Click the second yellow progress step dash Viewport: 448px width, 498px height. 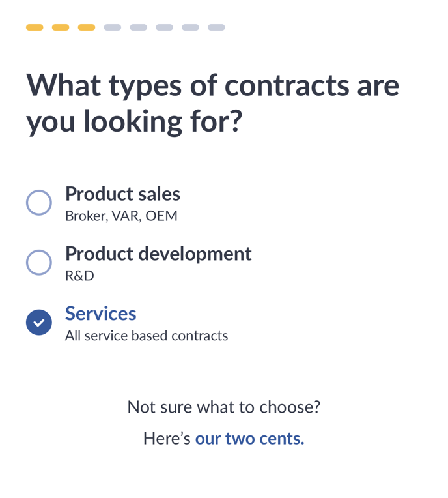(x=61, y=27)
